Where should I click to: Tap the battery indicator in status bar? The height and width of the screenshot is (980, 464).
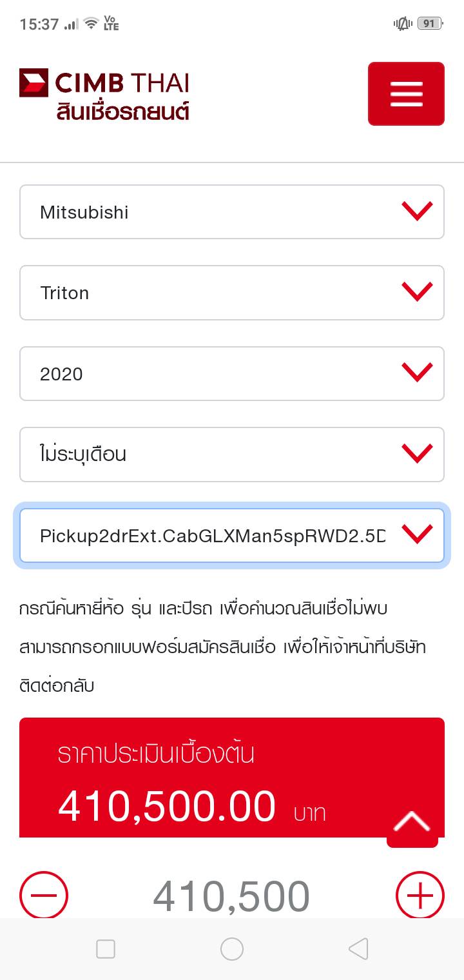tap(430, 24)
